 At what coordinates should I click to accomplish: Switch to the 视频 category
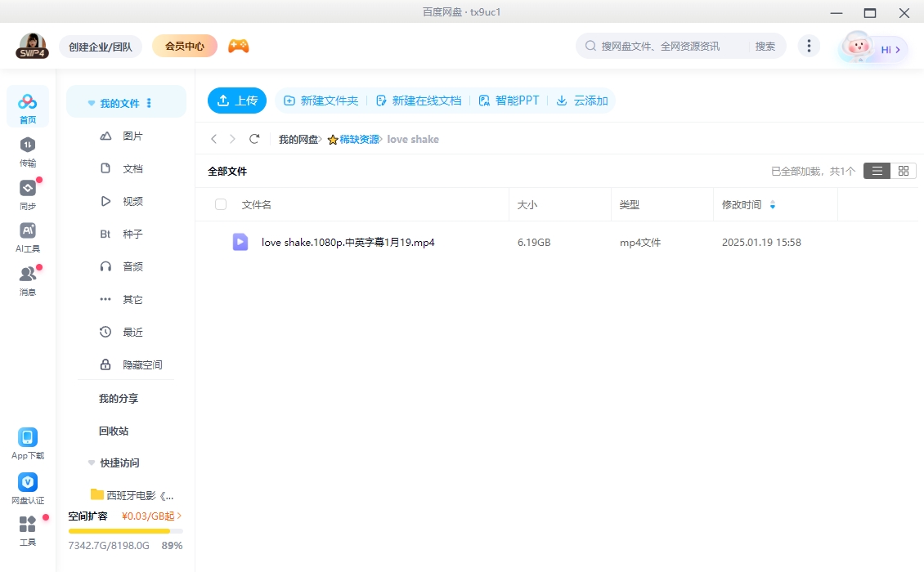click(x=133, y=201)
